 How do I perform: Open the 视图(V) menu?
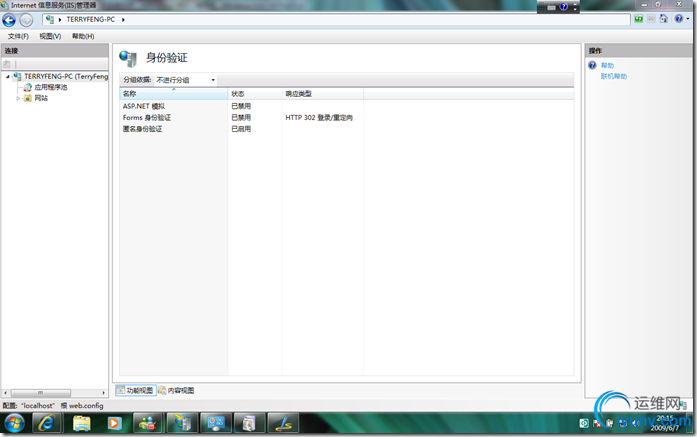tap(50, 36)
